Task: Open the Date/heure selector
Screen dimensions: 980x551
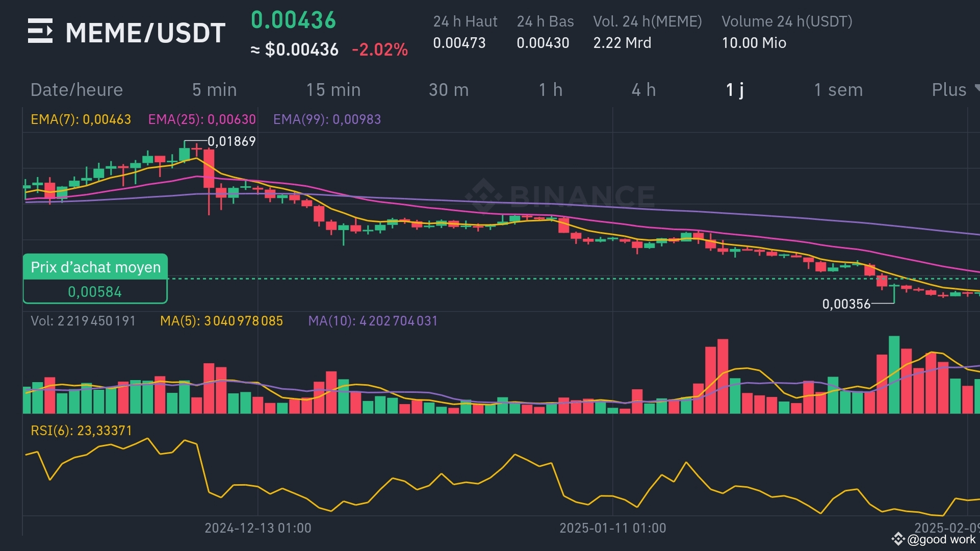Action: (x=76, y=90)
